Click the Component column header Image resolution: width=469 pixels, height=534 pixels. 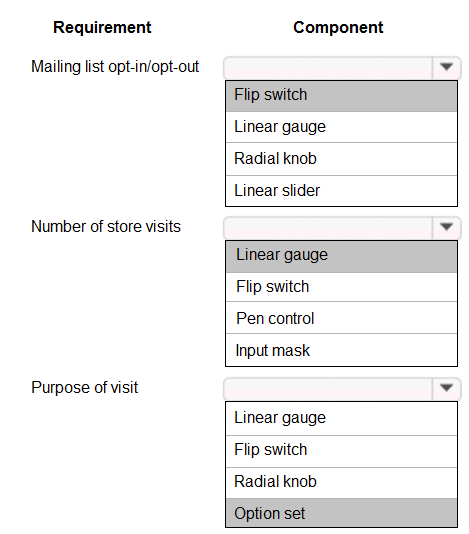tap(338, 27)
